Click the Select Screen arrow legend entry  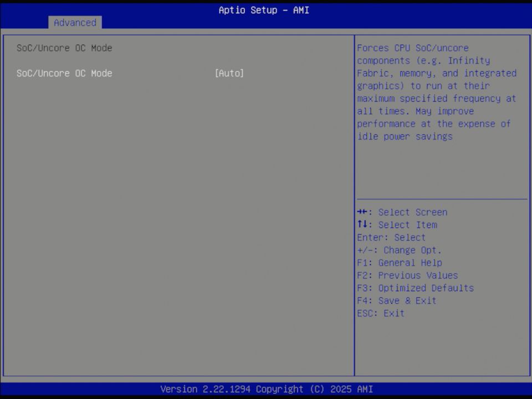click(x=401, y=212)
